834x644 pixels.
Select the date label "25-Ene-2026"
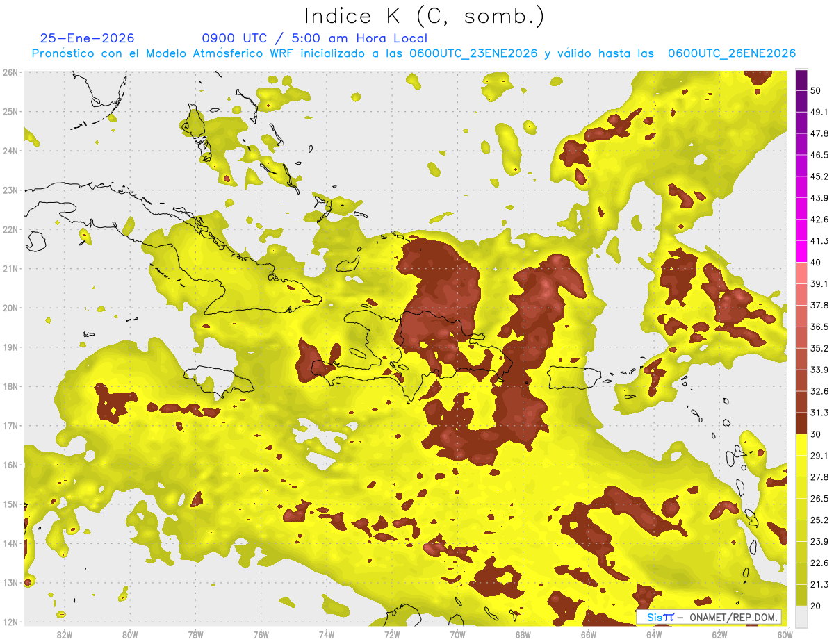[87, 38]
